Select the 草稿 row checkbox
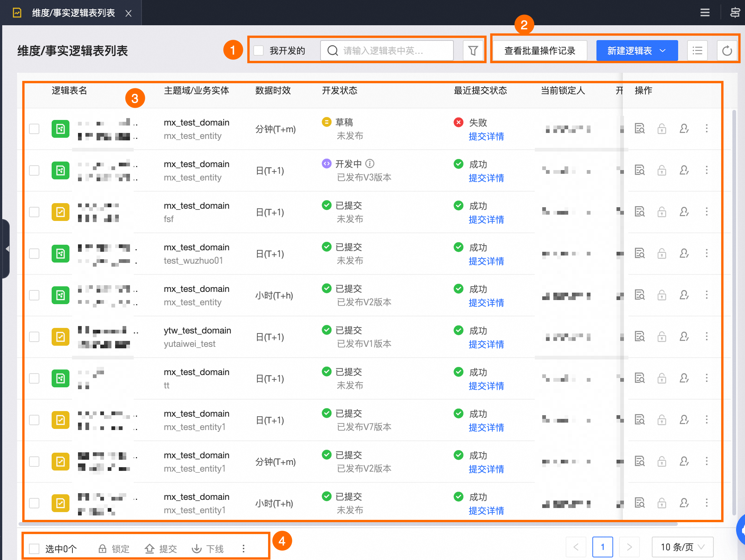This screenshot has width=745, height=560. [x=34, y=129]
